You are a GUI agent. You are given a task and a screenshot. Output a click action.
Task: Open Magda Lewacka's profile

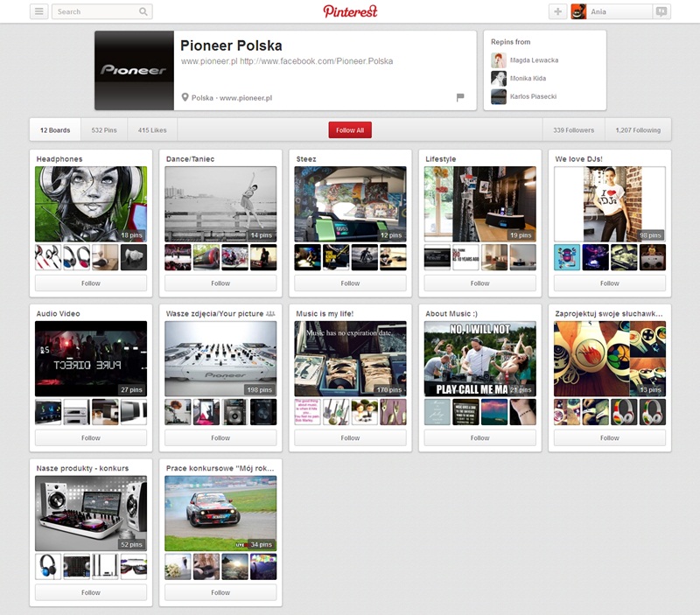point(534,60)
